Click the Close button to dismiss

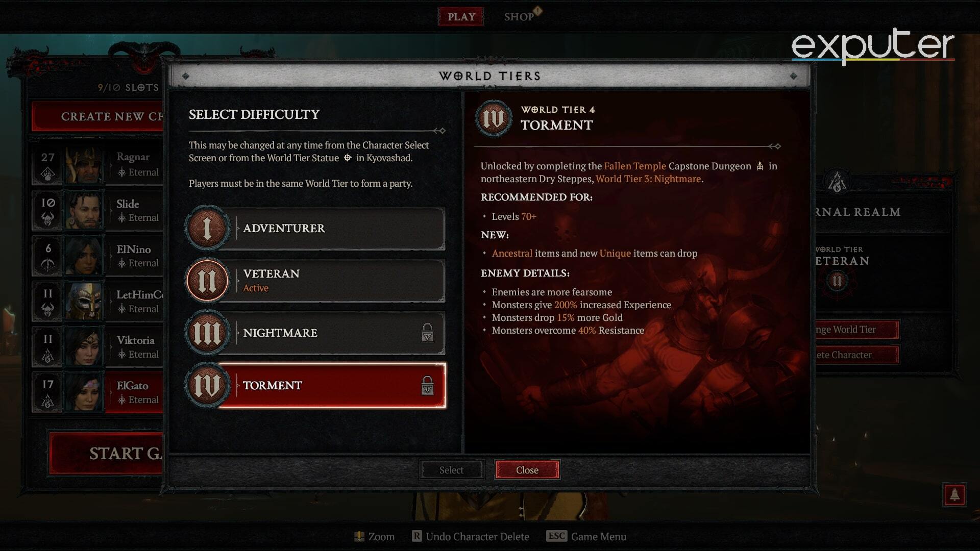pos(527,469)
